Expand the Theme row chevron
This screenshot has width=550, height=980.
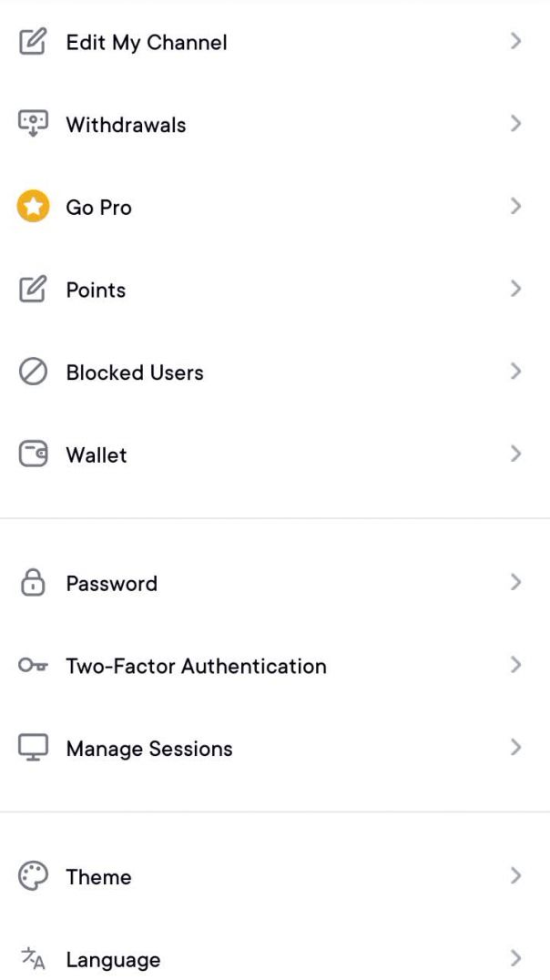[x=515, y=876]
